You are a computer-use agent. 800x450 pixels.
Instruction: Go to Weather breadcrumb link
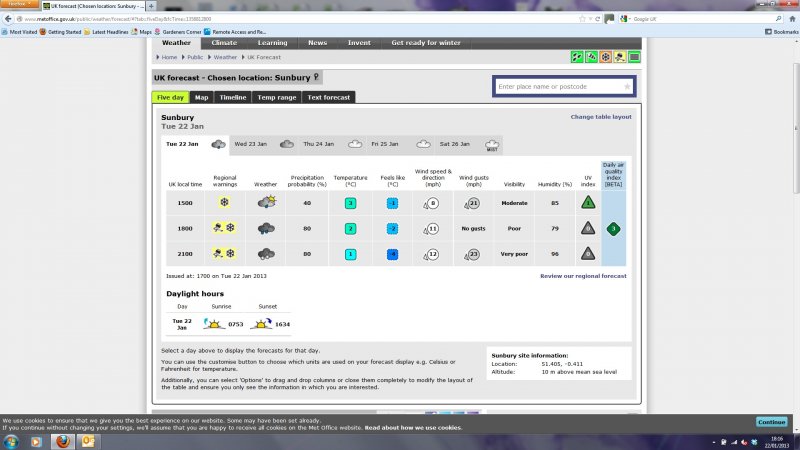click(225, 57)
